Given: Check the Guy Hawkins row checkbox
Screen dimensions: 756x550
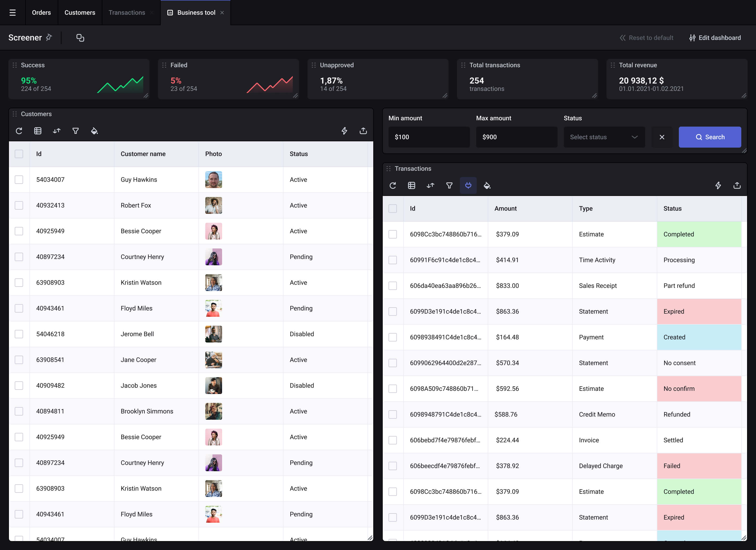Looking at the screenshot, I should (x=19, y=180).
